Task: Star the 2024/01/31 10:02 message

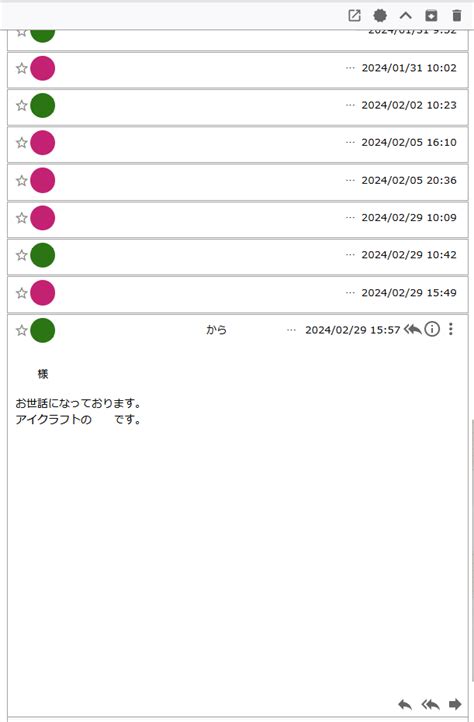Action: [x=22, y=68]
